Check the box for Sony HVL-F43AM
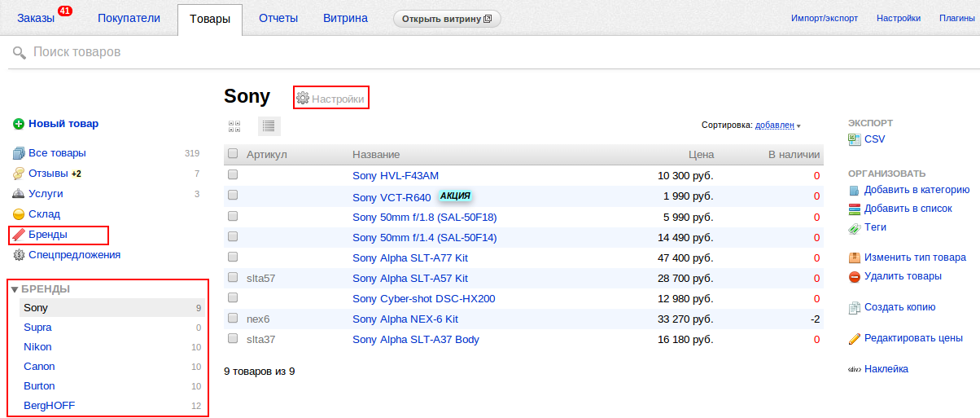Viewport: 980px width, 418px height. pos(233,174)
